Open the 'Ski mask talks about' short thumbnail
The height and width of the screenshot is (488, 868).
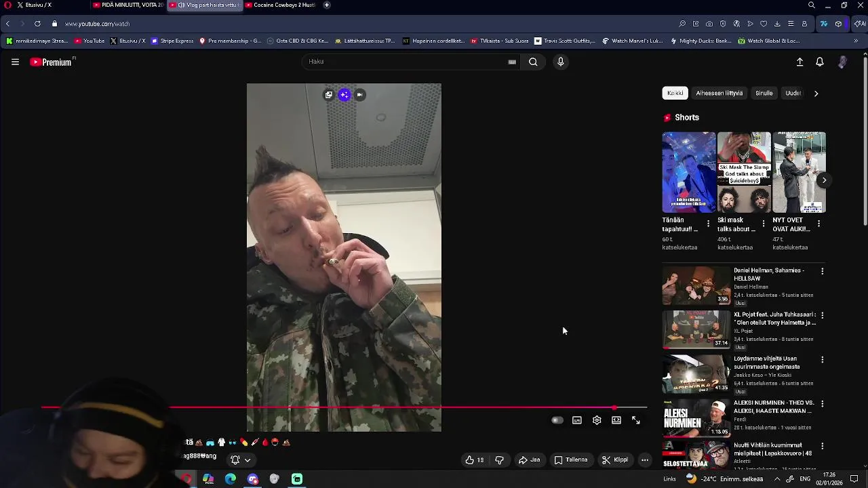click(x=744, y=172)
